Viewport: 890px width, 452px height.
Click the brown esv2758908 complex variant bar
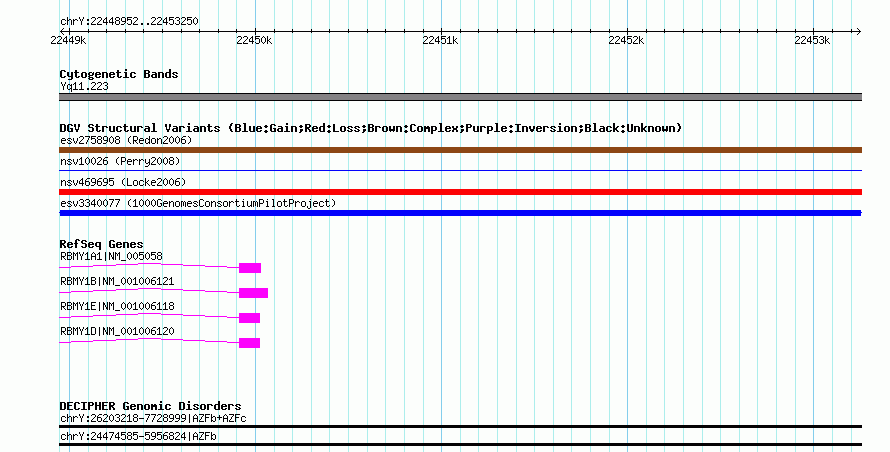click(460, 150)
